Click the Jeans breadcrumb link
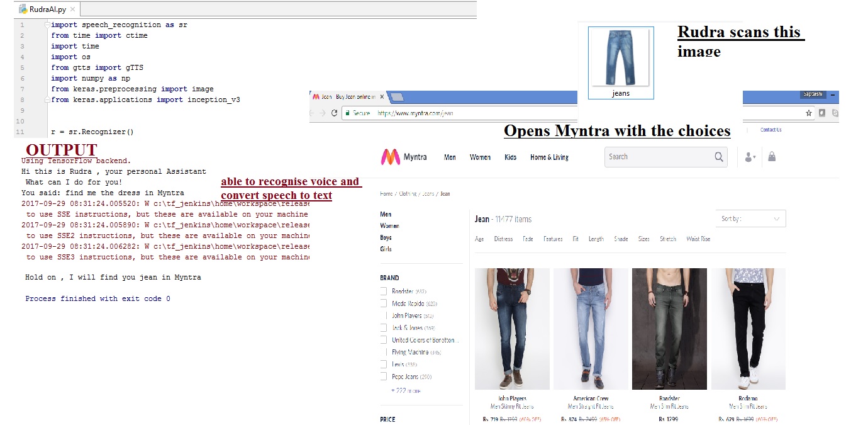868x425 pixels. tap(428, 194)
